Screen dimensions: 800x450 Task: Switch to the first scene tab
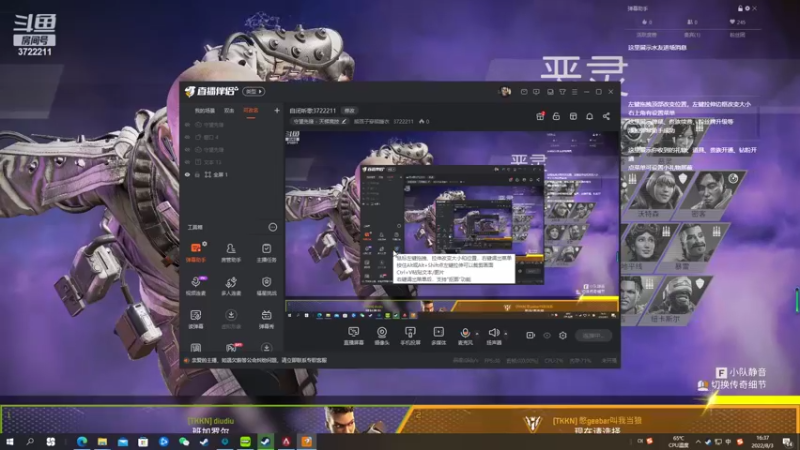[x=205, y=111]
